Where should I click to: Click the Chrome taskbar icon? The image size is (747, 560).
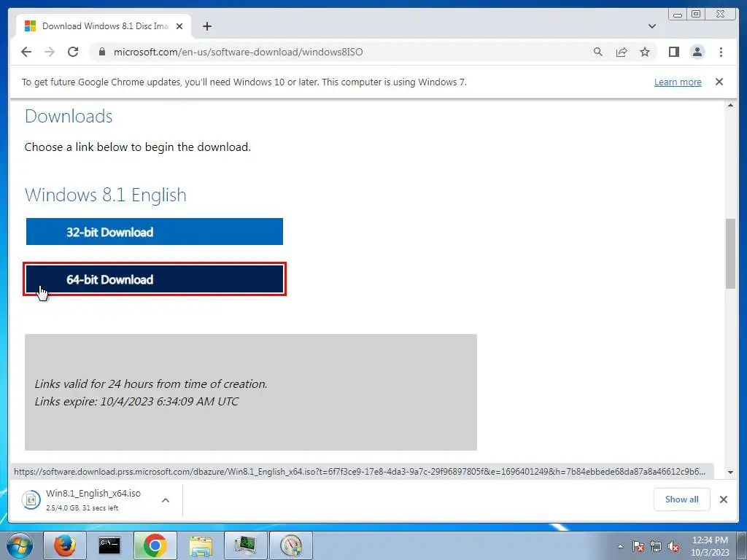[155, 545]
